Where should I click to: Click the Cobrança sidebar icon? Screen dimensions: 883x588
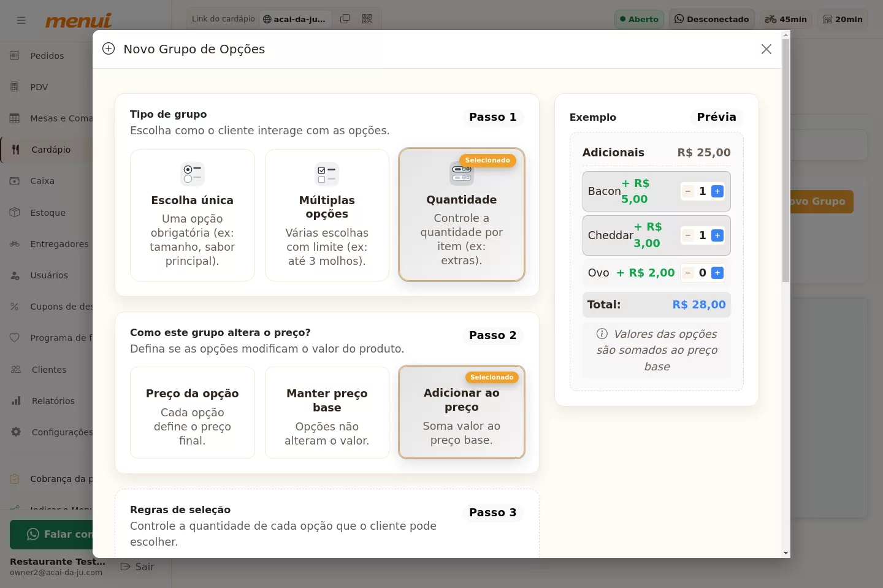click(x=15, y=479)
